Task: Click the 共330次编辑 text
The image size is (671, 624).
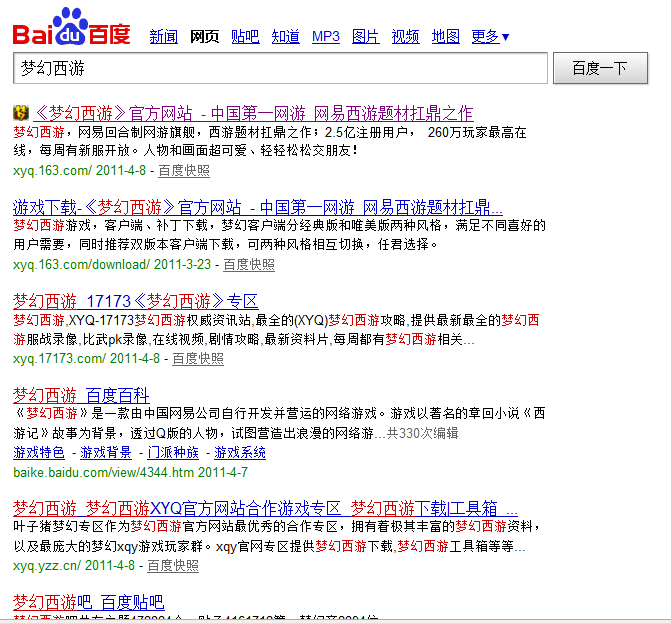Action: click(422, 434)
